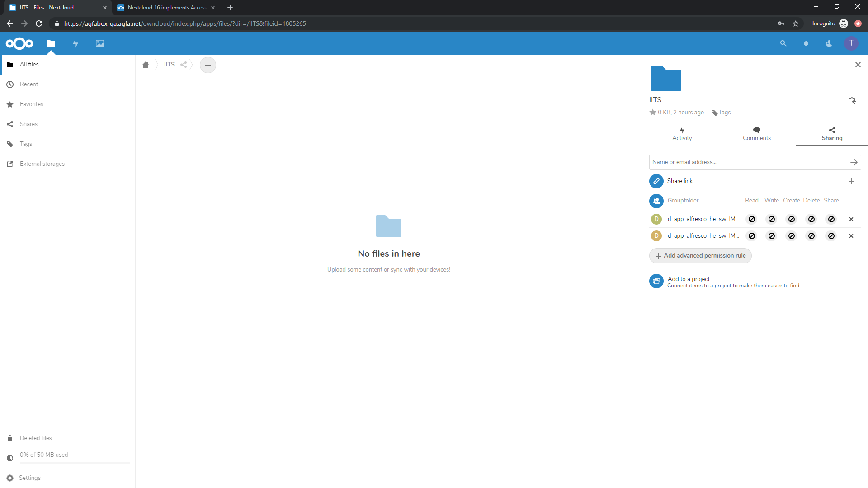This screenshot has width=868, height=488.
Task: Expand Settings in the left sidebar
Action: coord(29,478)
